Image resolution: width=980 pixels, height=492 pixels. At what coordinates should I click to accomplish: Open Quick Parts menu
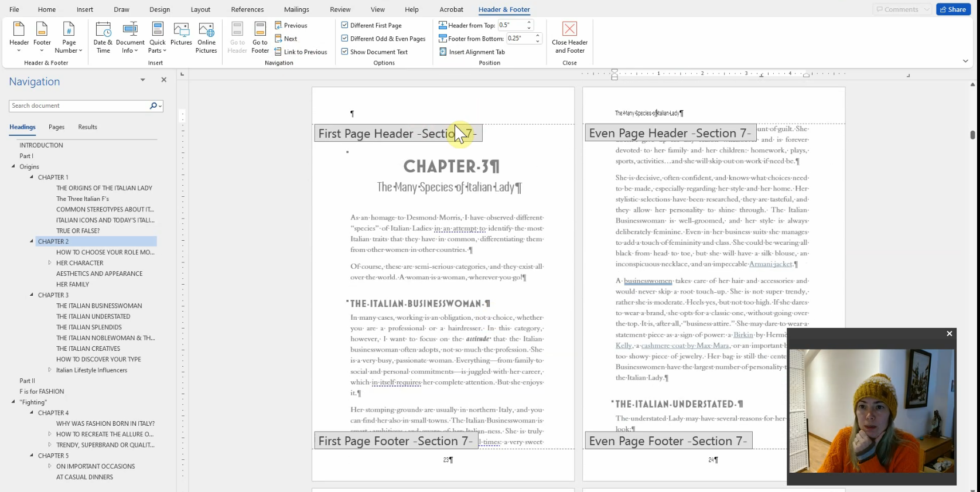point(158,37)
